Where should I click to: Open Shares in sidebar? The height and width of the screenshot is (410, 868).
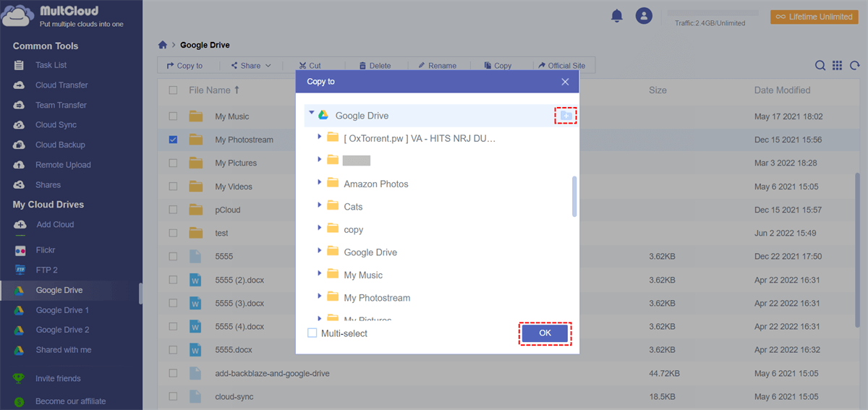pos(48,185)
